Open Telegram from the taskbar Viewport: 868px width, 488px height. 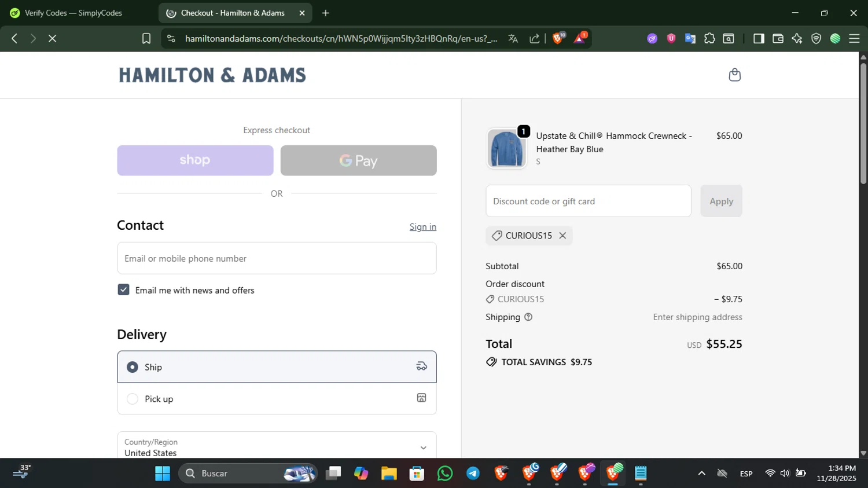473,474
